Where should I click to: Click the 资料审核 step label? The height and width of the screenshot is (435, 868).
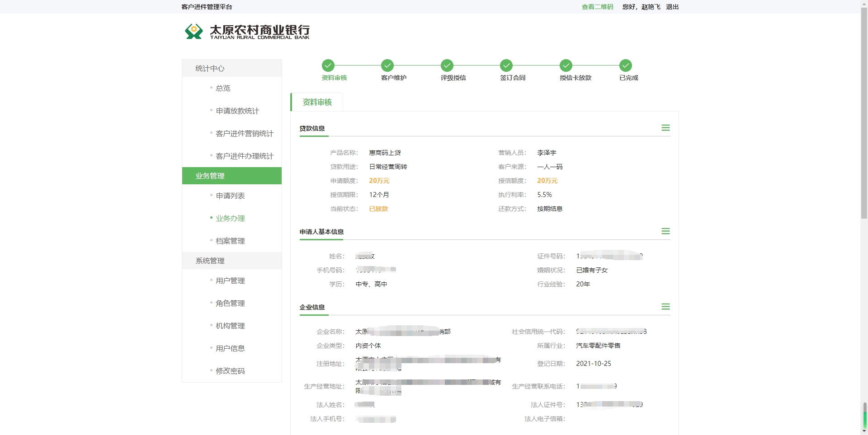[334, 78]
